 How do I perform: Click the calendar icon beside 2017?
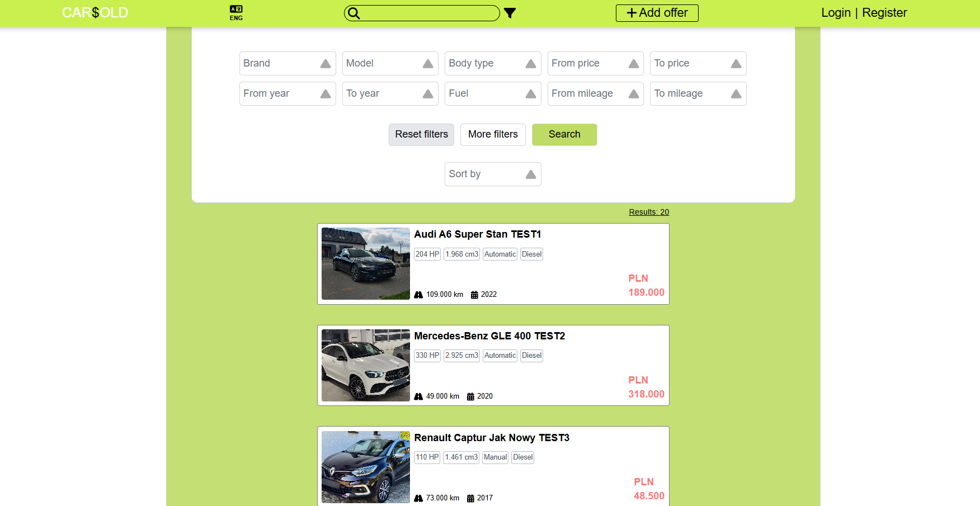(470, 498)
